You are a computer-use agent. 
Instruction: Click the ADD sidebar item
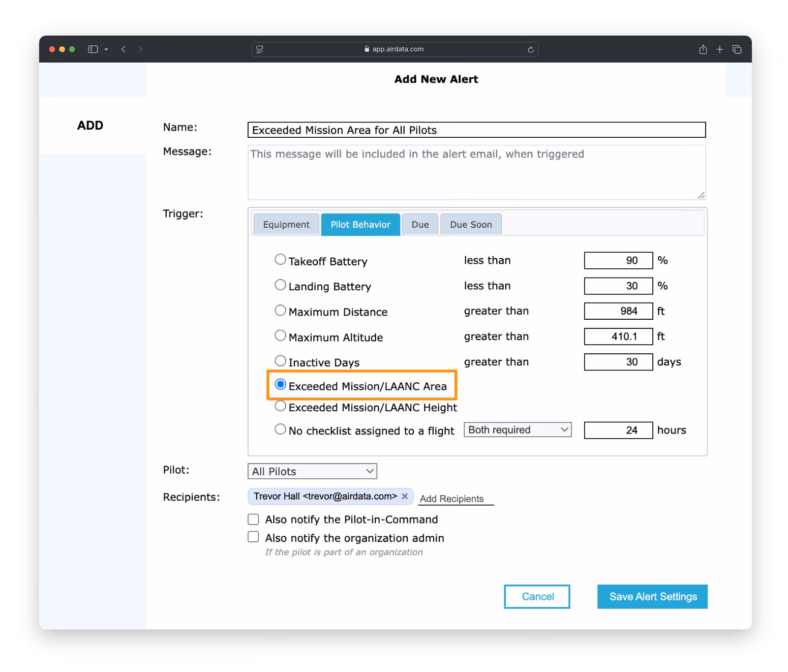click(x=90, y=126)
